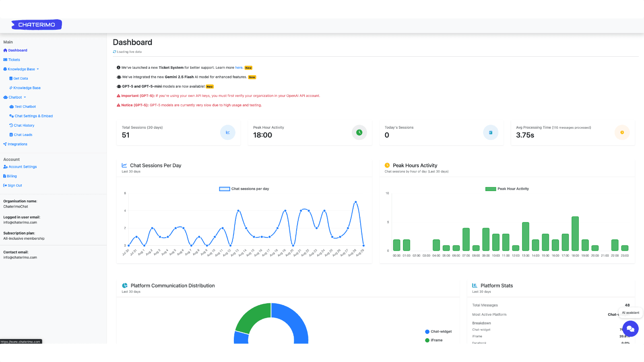
Task: Navigate to Account Settings in sidebar
Action: point(22,167)
